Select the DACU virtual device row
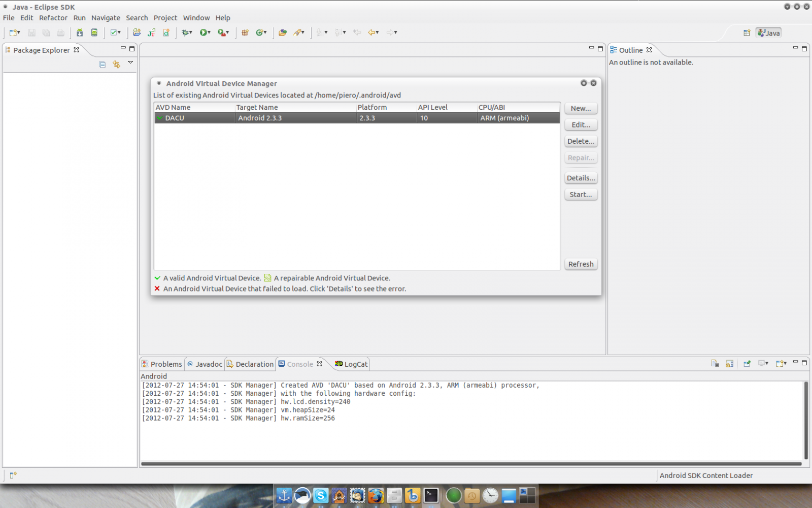This screenshot has height=508, width=812. pos(356,118)
